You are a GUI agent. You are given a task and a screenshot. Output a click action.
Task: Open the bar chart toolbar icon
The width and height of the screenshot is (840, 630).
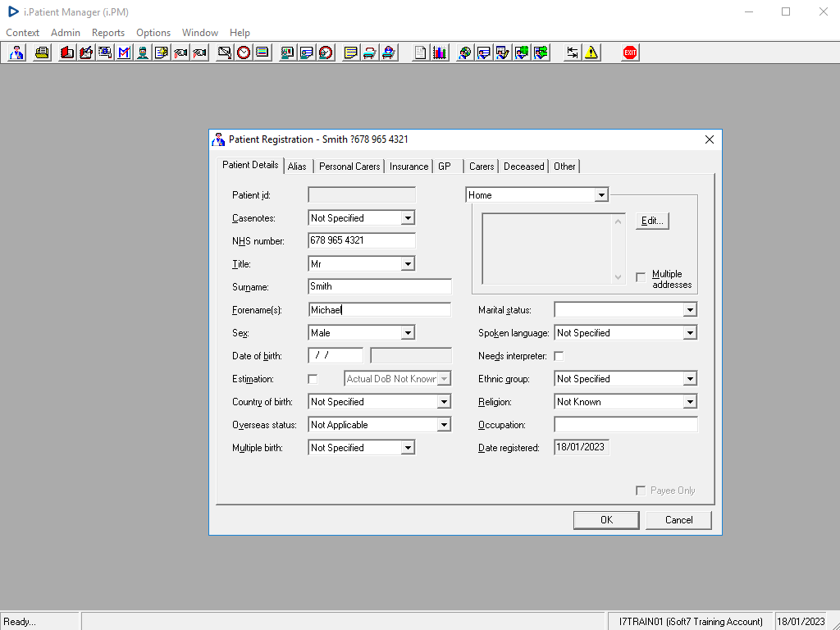(440, 52)
